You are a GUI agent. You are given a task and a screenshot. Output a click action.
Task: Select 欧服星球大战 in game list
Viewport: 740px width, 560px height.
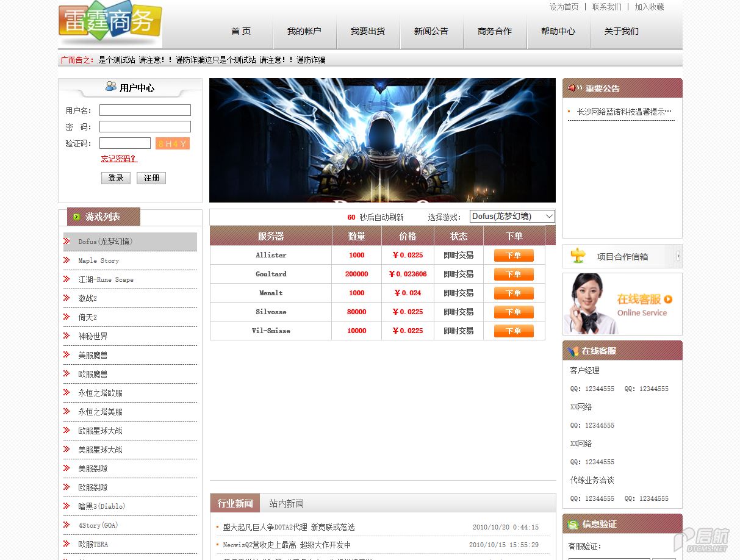pyautogui.click(x=130, y=431)
